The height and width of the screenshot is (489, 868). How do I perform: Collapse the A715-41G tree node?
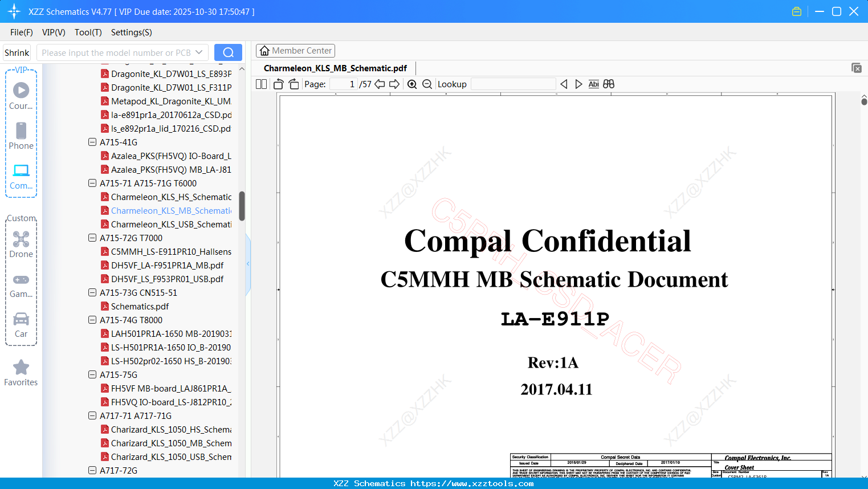coord(92,142)
